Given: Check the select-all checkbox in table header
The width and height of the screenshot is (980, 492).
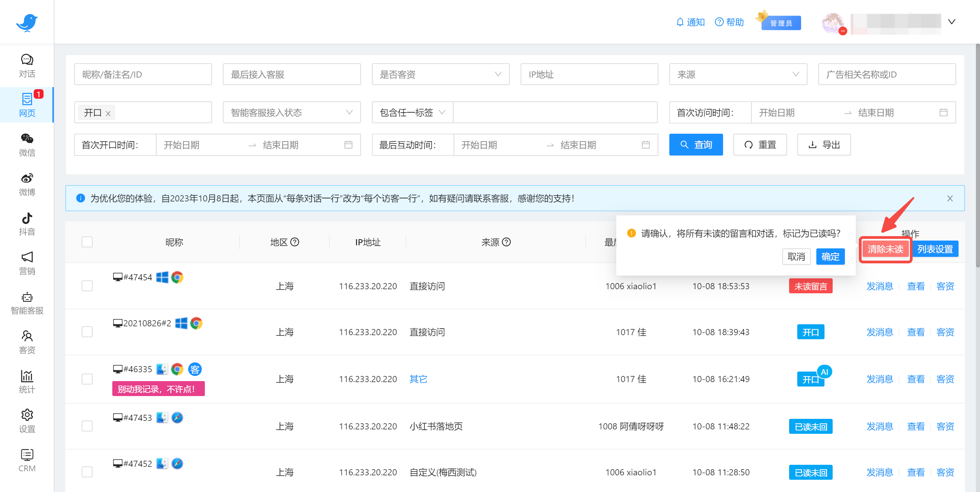Looking at the screenshot, I should point(87,242).
